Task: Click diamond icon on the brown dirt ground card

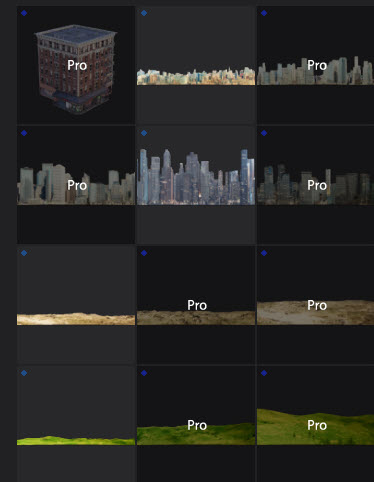Action: click(x=144, y=253)
